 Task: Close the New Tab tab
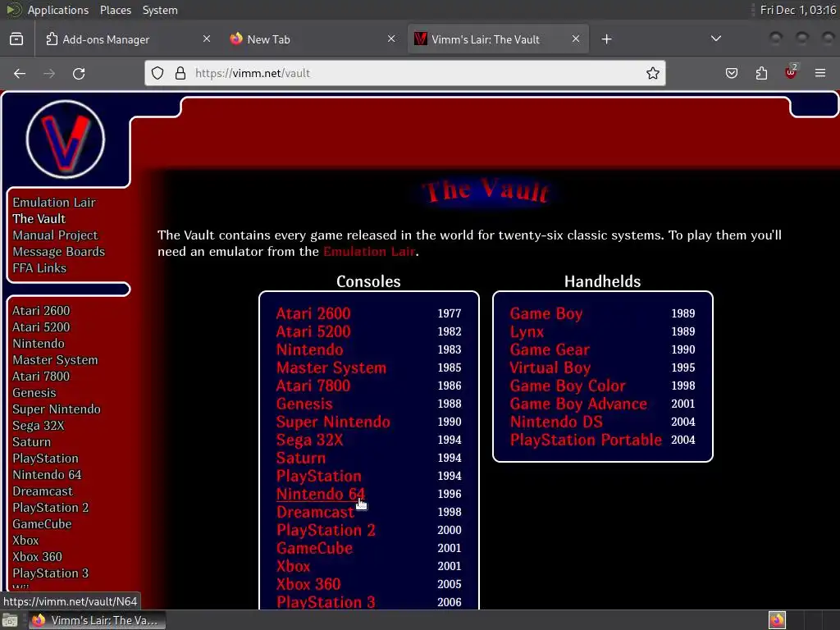(391, 39)
